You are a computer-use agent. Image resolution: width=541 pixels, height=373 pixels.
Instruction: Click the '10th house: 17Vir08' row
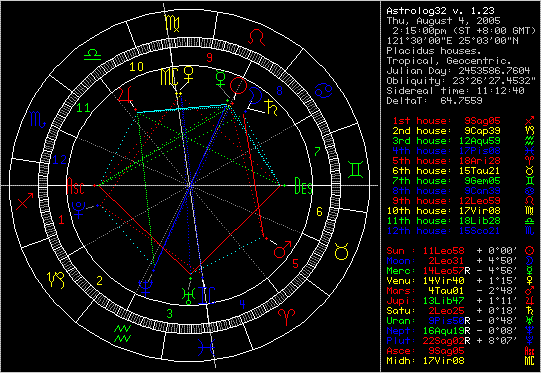click(443, 211)
